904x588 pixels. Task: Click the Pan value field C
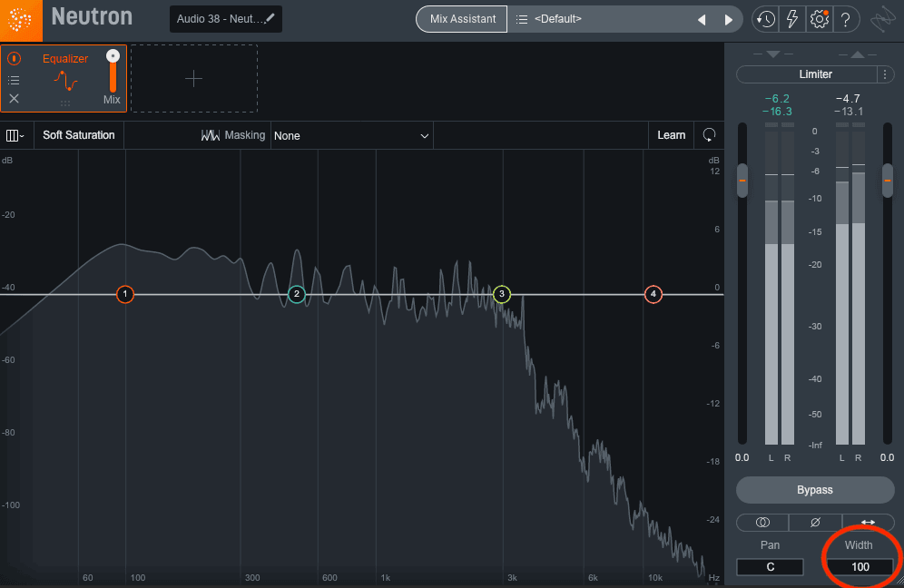coord(770,566)
